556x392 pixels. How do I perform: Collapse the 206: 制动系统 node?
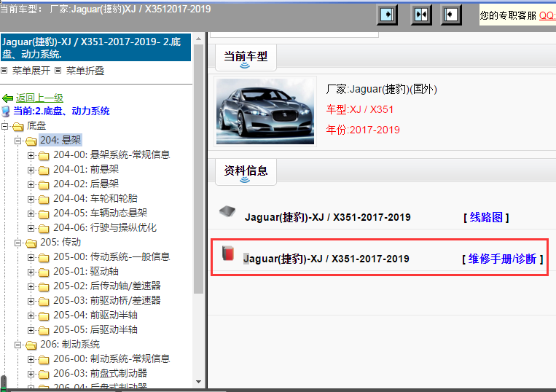17,345
